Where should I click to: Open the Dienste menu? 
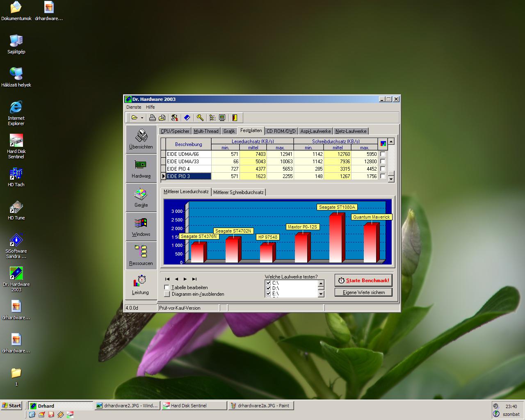(134, 107)
